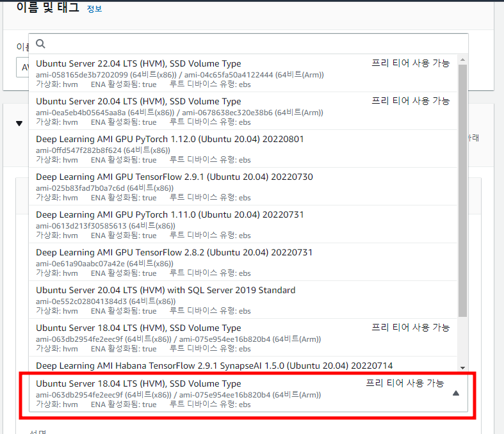
Task: Collapse the selected AMI dropdown via up arrow
Action: point(456,393)
